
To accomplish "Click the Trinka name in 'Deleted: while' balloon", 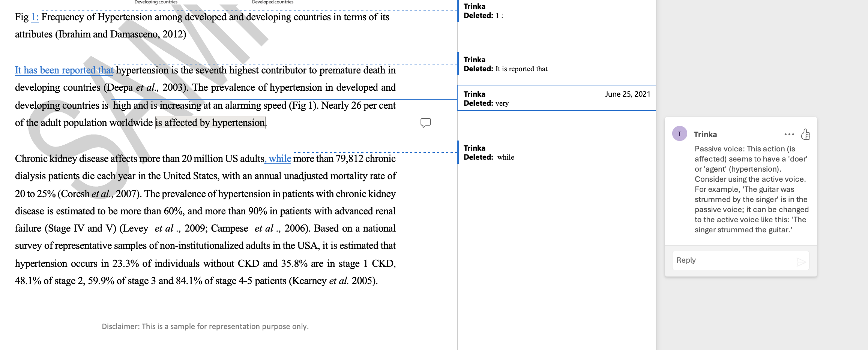I will (474, 148).
